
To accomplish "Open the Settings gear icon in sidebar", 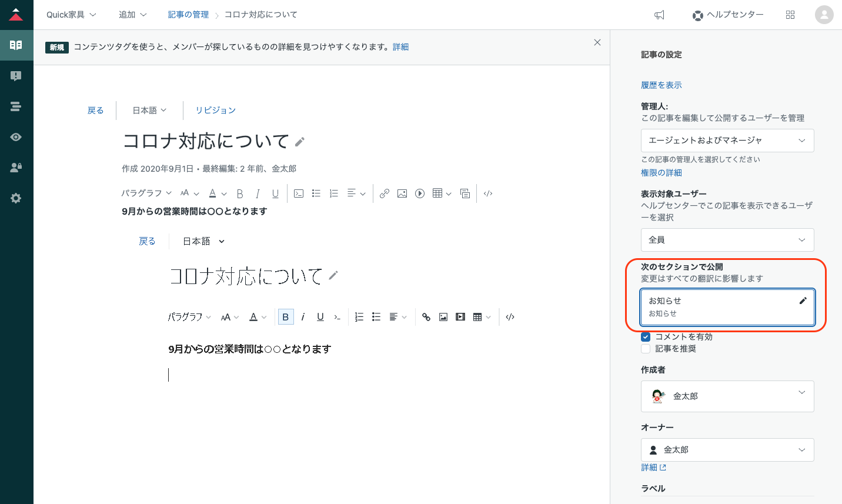I will 16,198.
